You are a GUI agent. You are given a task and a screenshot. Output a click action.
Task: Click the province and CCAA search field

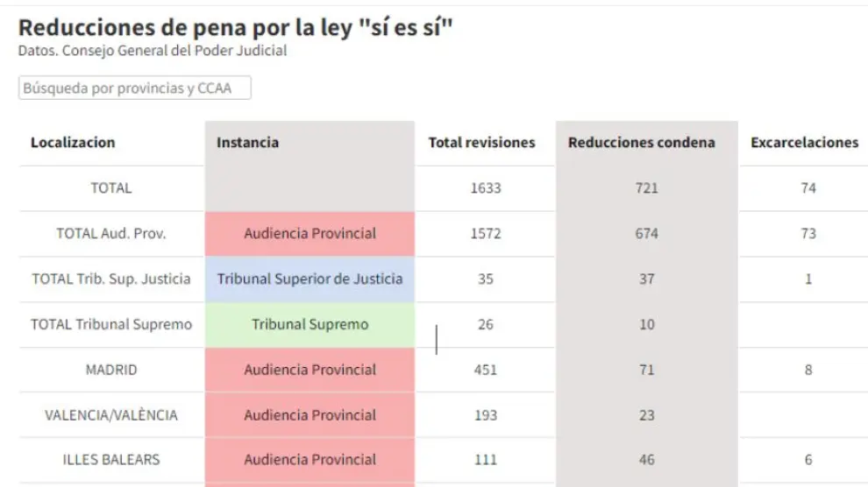[x=135, y=88]
